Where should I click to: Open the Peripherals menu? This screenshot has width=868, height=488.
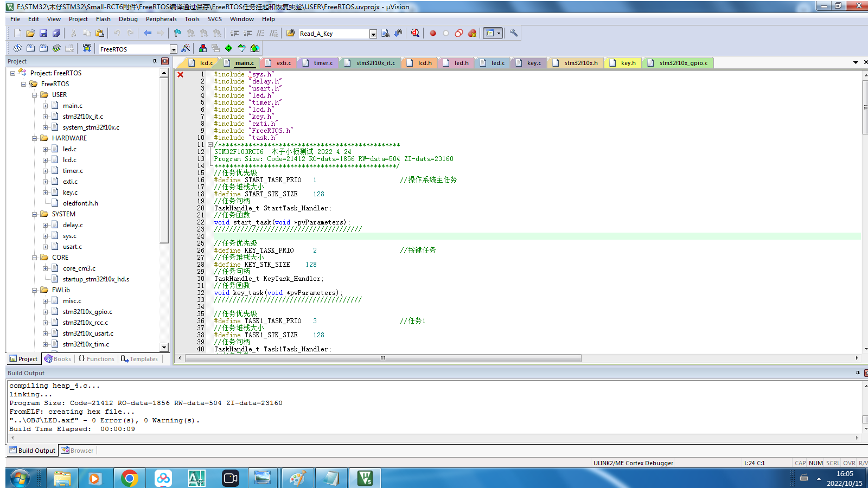pyautogui.click(x=161, y=19)
